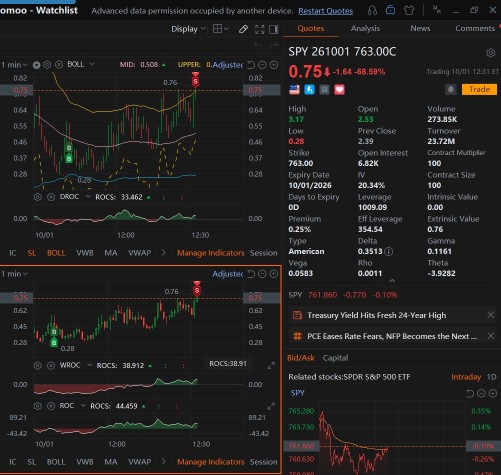
Task: Toggle the right side panel icon
Action: point(274,29)
